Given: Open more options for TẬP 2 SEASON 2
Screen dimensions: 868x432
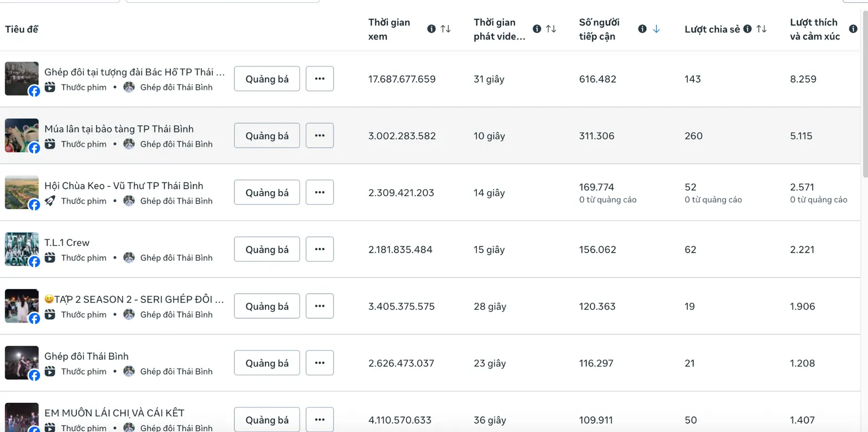Looking at the screenshot, I should point(320,306).
